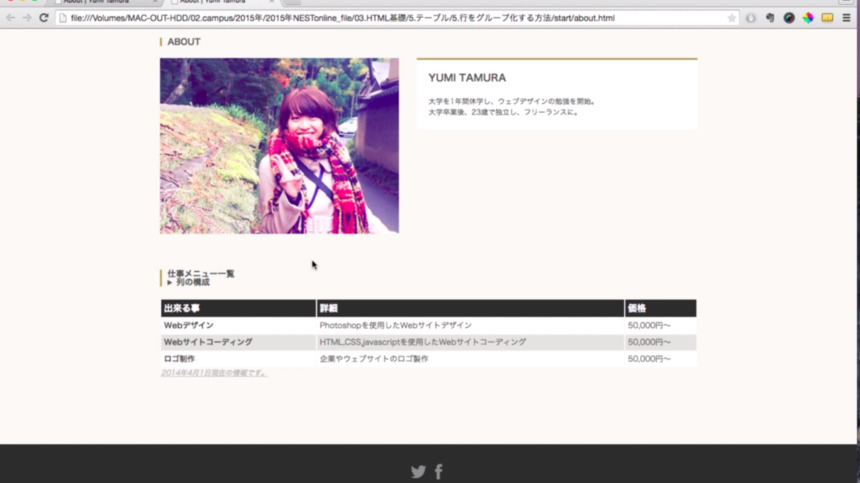Viewport: 860px width, 483px height.
Task: Click the 列の構成 sub-item
Action: (x=193, y=282)
